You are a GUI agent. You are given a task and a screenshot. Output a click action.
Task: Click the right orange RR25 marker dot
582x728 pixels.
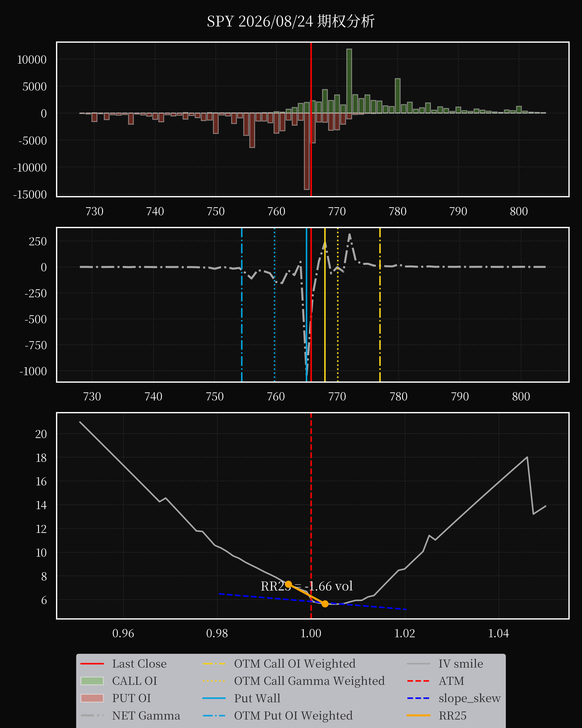click(325, 604)
